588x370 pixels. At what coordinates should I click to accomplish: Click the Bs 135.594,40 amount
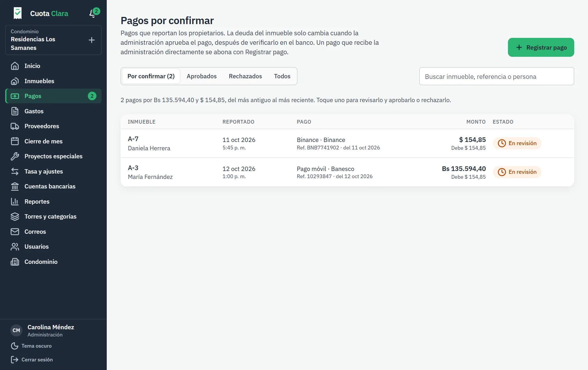[464, 169]
